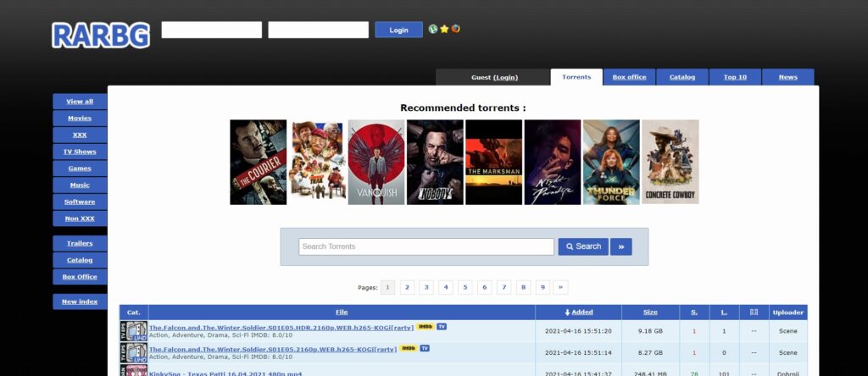Sort by the Size column header
The height and width of the screenshot is (376, 868).
tap(650, 312)
